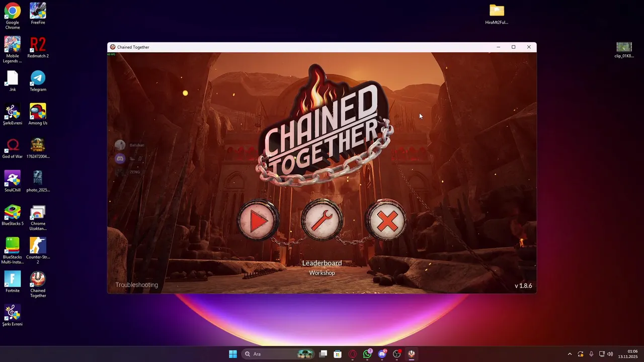Open the Windows Start menu
644x362 pixels.
pyautogui.click(x=233, y=354)
